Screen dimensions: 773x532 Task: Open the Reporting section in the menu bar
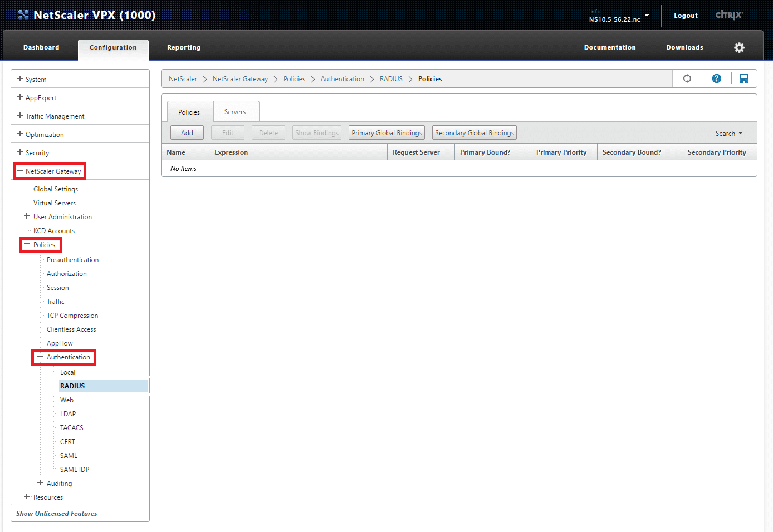(x=184, y=47)
